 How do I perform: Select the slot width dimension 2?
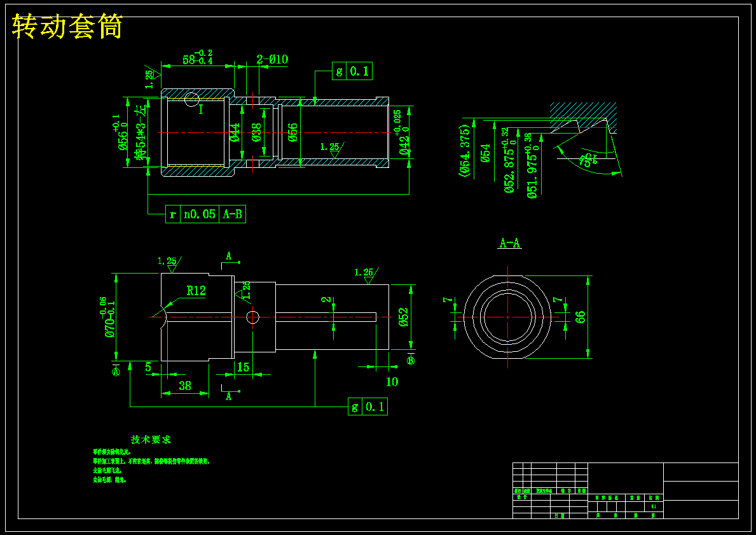click(327, 300)
